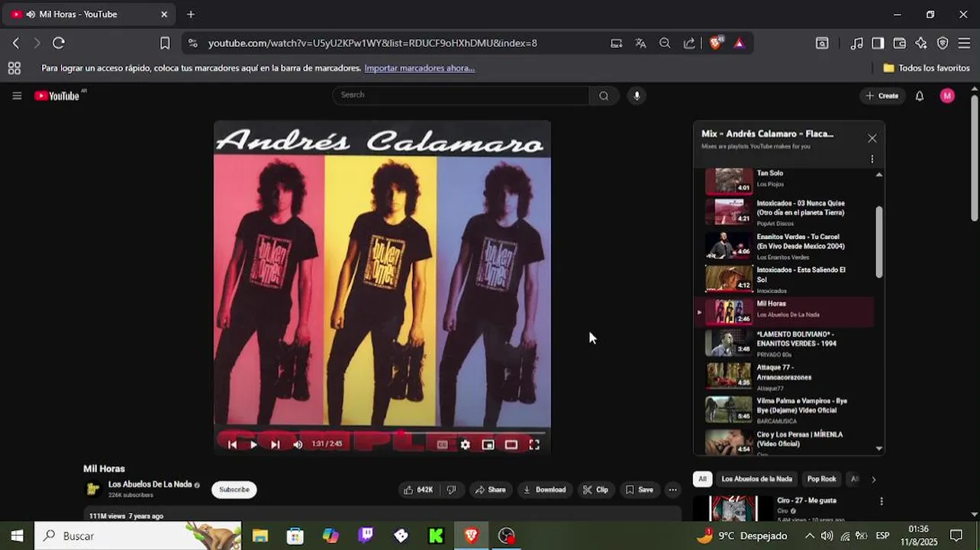The image size is (980, 550).
Task: Open Todos los favoritos folder
Action: [926, 68]
